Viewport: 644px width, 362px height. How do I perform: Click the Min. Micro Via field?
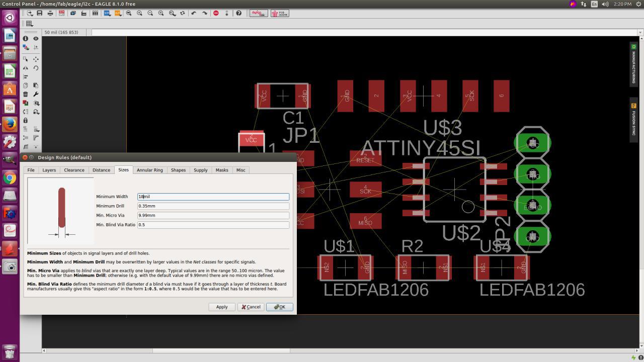(x=213, y=215)
